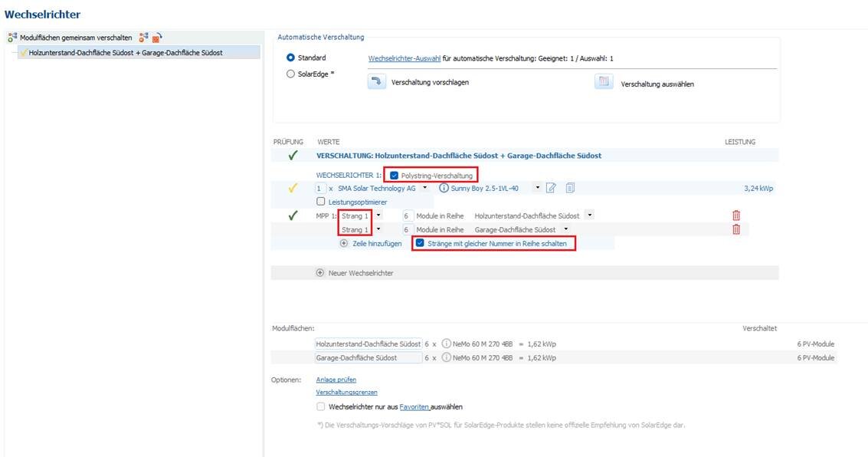
Task: Toggle Stränge mit gleicher Nummer in Reihe schalten
Action: (419, 243)
